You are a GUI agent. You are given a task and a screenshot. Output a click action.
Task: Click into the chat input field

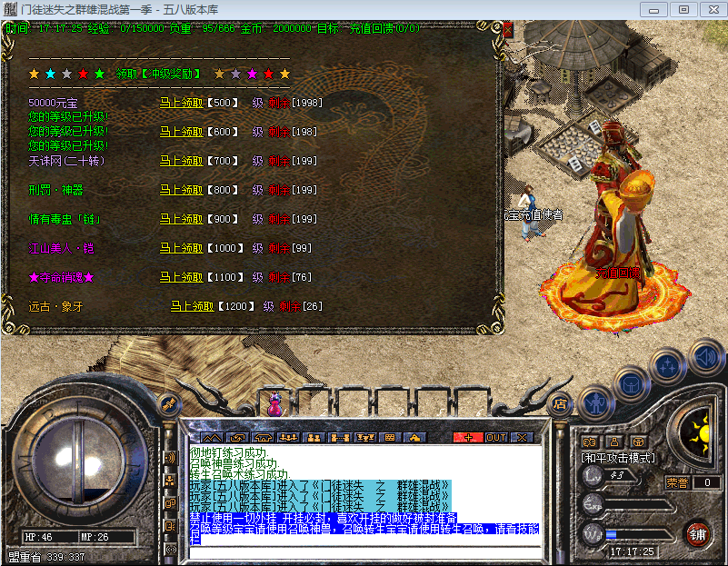(365, 552)
